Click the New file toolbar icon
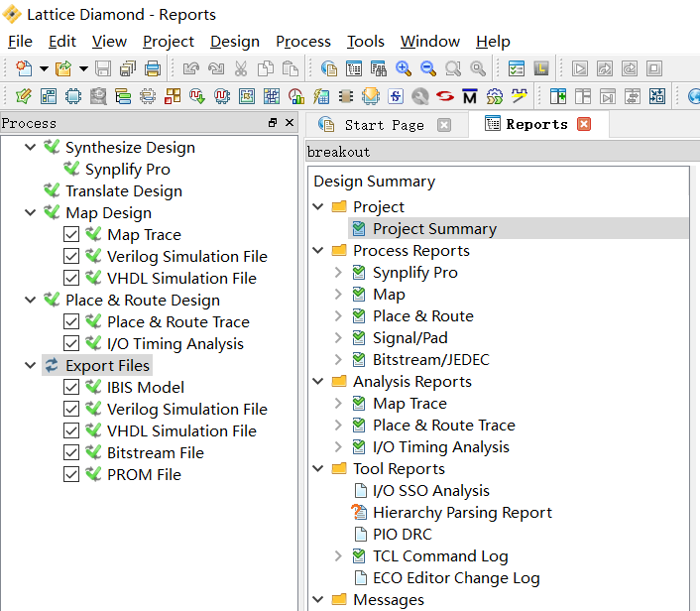The width and height of the screenshot is (700, 611). pos(24,68)
